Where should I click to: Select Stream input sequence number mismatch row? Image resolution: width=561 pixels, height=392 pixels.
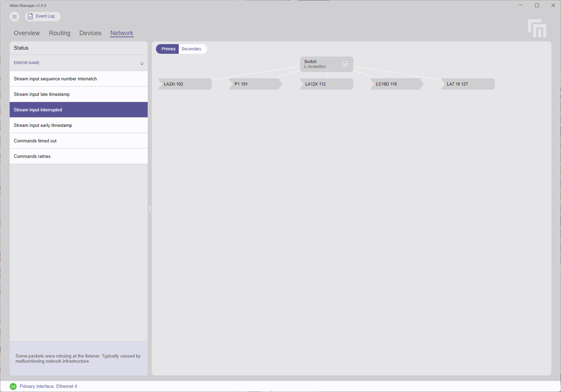[x=79, y=79]
